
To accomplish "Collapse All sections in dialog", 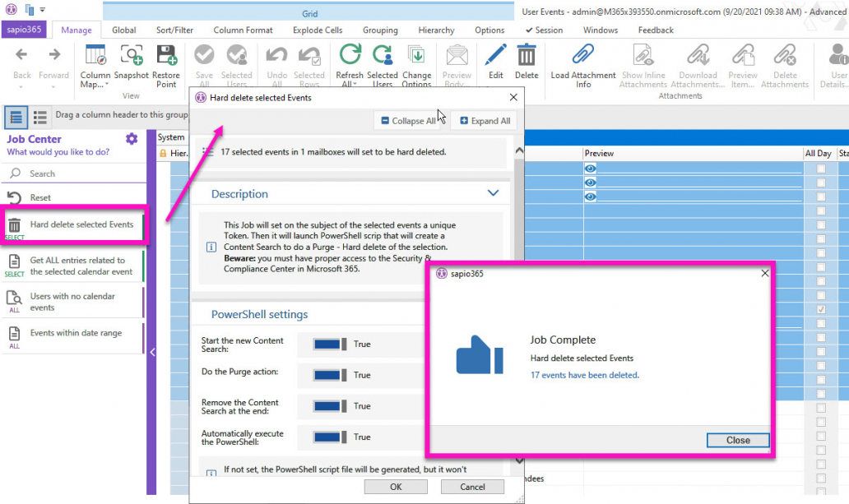I will coord(410,121).
